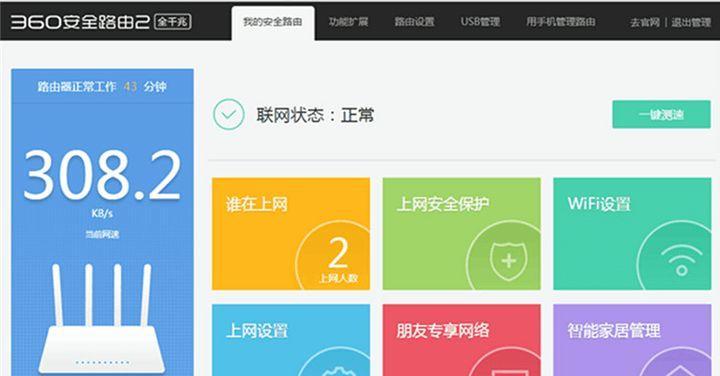Image resolution: width=720 pixels, height=376 pixels.
Task: Start the 一键测速 speed test
Action: (x=661, y=114)
